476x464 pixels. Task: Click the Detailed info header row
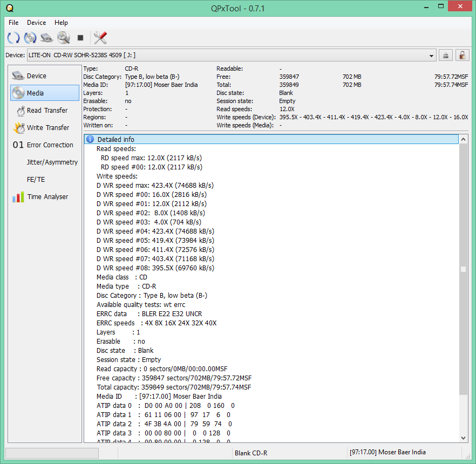(x=271, y=139)
